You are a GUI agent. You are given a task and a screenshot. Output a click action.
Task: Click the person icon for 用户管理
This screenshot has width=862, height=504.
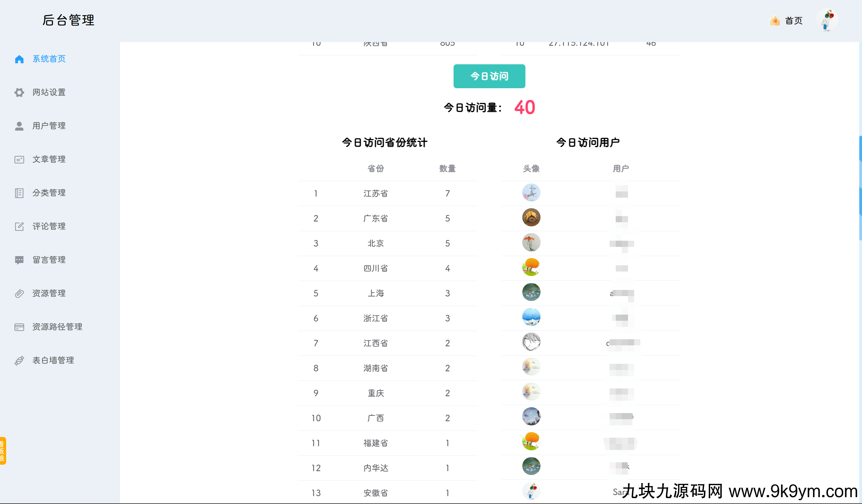click(19, 126)
